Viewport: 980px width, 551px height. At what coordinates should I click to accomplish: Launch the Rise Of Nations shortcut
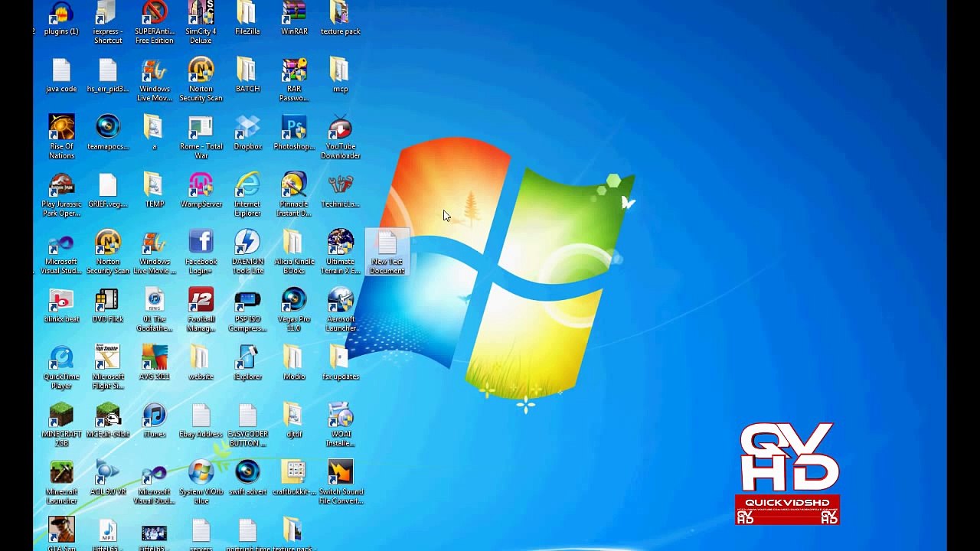pyautogui.click(x=61, y=137)
